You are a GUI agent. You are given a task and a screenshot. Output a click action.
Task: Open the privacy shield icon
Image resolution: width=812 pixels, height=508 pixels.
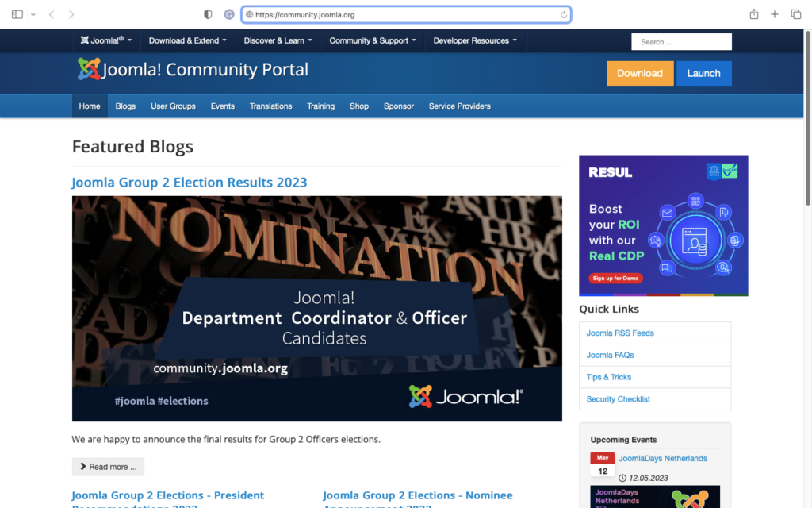[x=208, y=14]
